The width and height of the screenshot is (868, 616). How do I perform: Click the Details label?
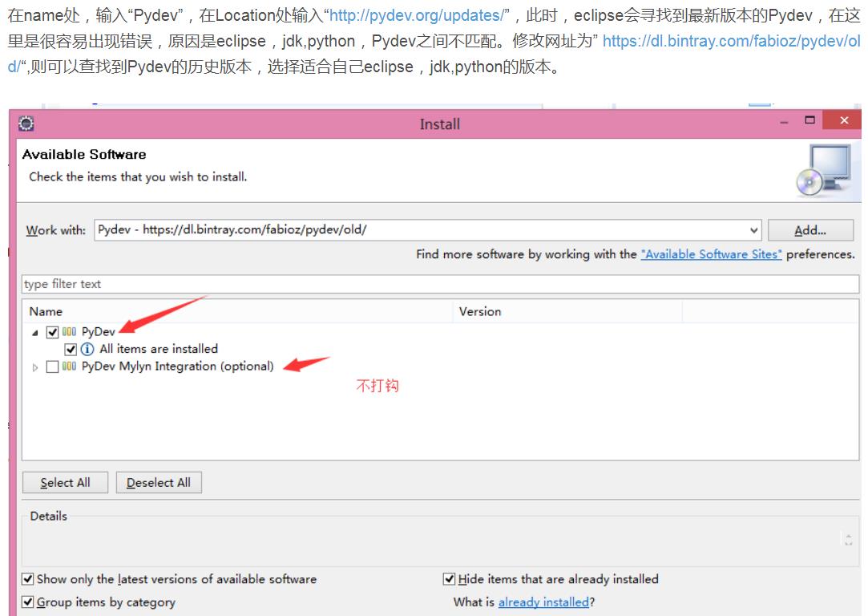[x=49, y=517]
